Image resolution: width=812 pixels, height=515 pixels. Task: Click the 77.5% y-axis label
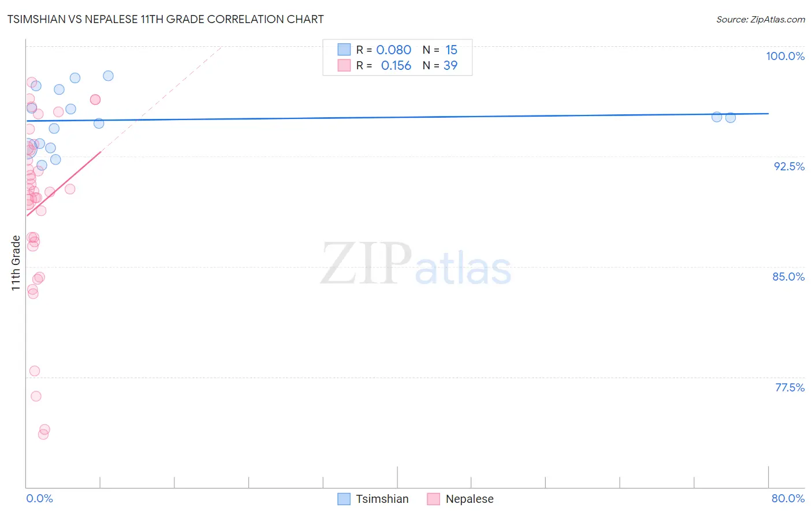pyautogui.click(x=789, y=387)
